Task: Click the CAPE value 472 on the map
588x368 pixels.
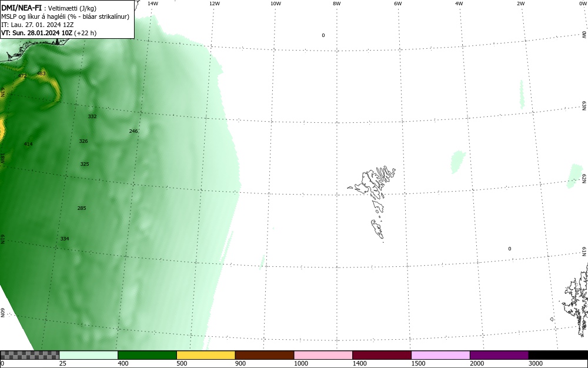Action: pos(22,76)
